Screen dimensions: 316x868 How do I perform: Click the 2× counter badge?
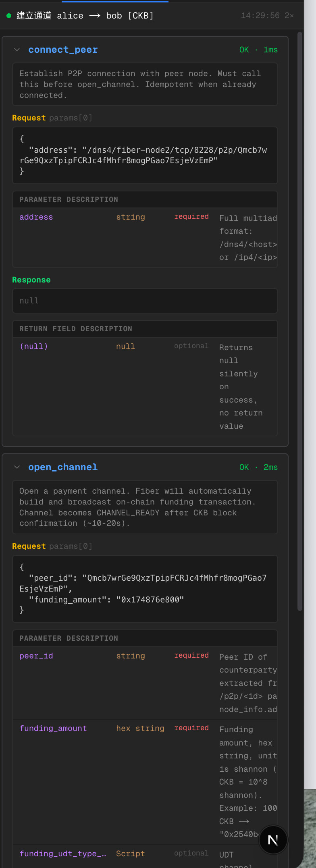point(289,16)
